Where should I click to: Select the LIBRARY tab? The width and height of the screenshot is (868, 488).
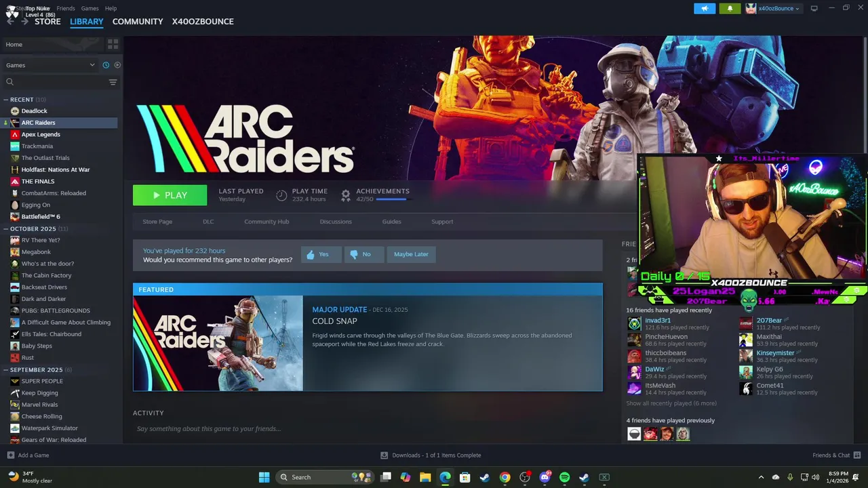(87, 22)
